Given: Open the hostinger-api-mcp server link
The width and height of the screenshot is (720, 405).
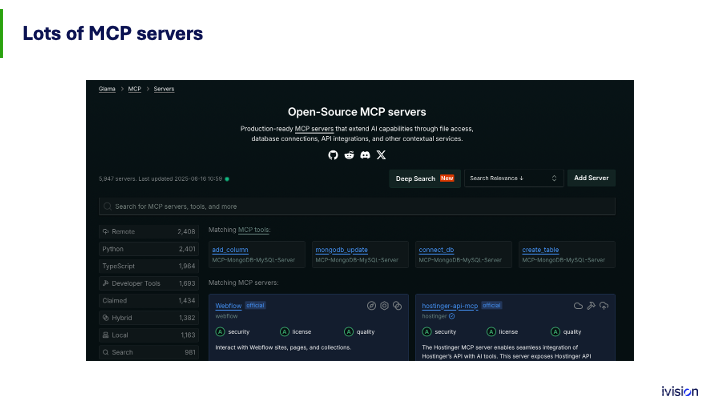Looking at the screenshot, I should [450, 306].
